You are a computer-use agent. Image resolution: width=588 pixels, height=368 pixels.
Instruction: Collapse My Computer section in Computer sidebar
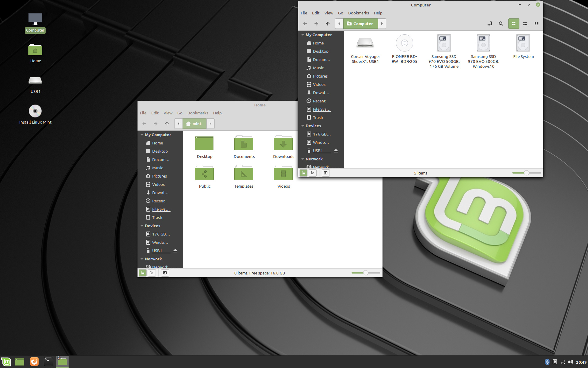pos(303,35)
